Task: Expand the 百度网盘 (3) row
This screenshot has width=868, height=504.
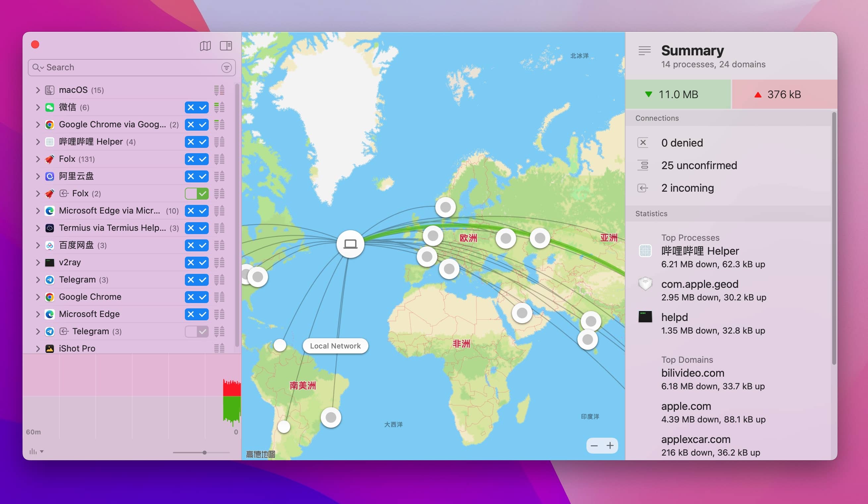Action: pos(38,245)
